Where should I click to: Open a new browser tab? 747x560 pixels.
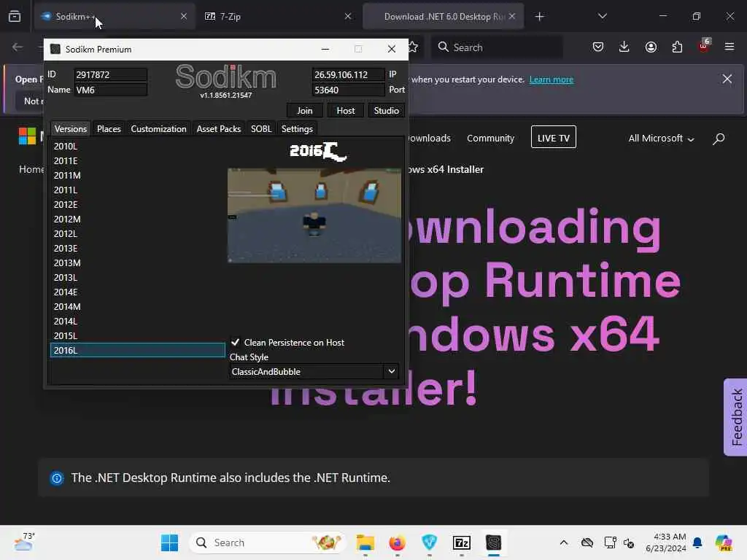click(x=539, y=17)
